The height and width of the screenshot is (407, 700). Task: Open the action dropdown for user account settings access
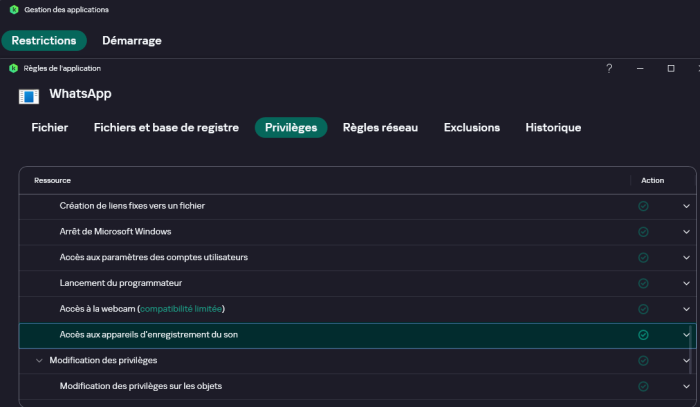tap(686, 258)
